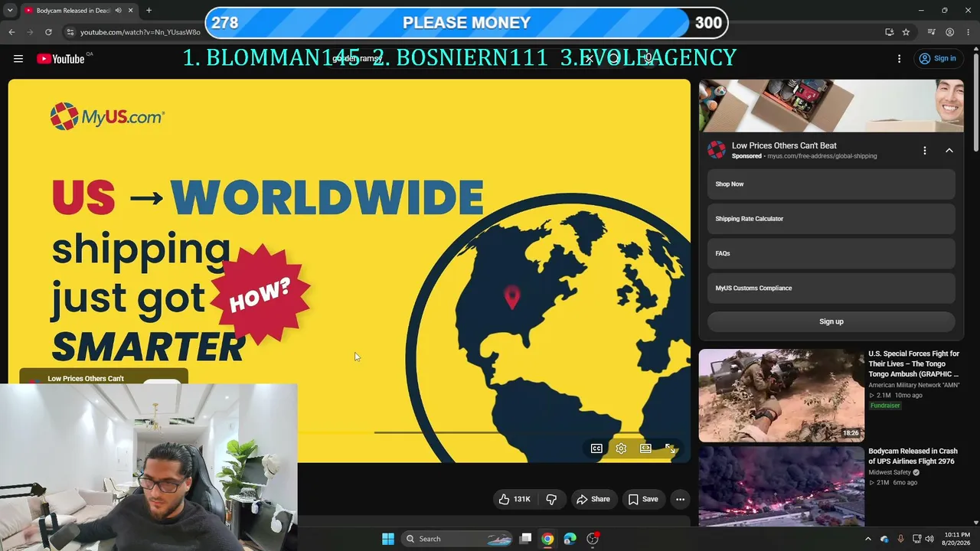Open Google Chrome from the taskbar
The image size is (980, 551).
[547, 539]
